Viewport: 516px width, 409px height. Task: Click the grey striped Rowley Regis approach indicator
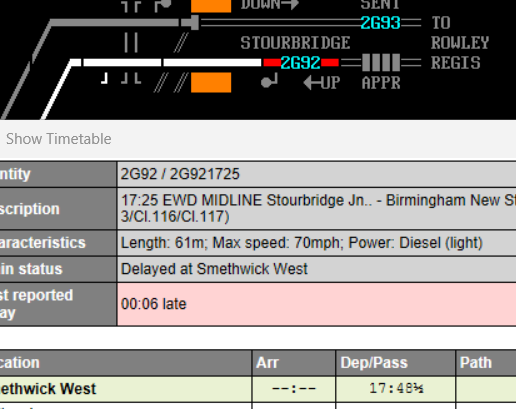tap(381, 63)
